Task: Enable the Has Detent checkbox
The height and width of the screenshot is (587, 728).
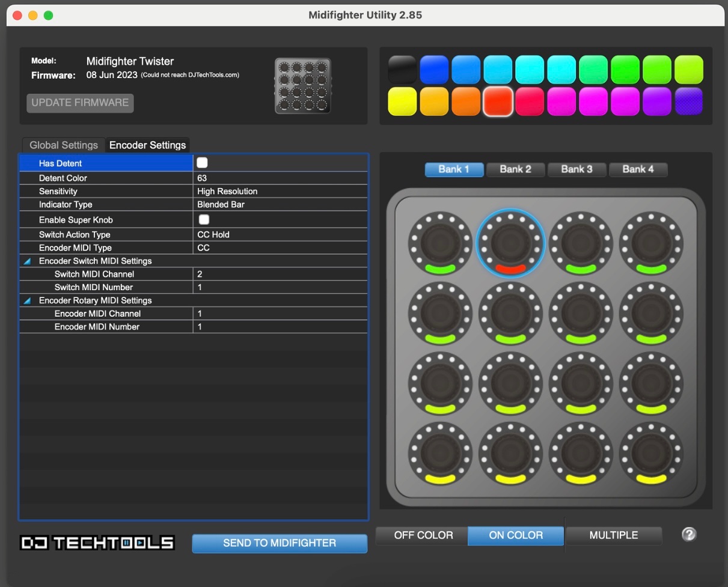Action: pos(203,163)
